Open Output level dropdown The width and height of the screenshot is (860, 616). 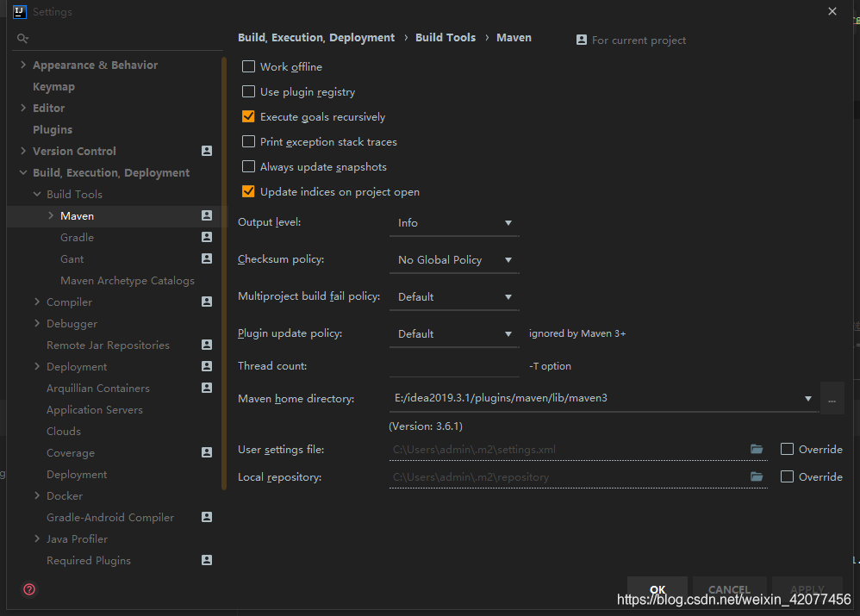point(454,222)
